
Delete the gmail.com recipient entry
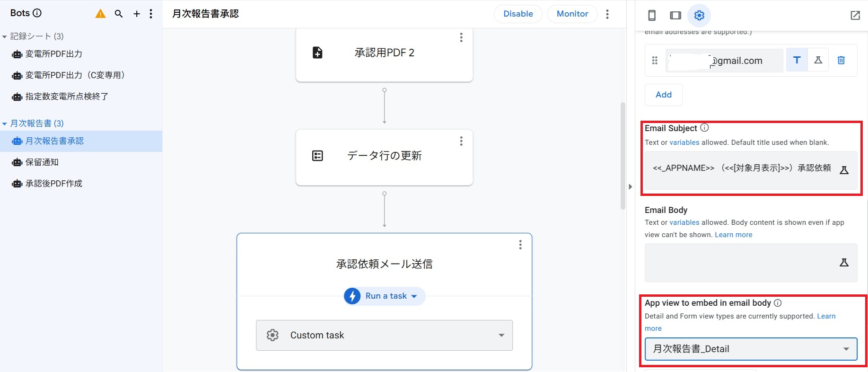coord(841,60)
